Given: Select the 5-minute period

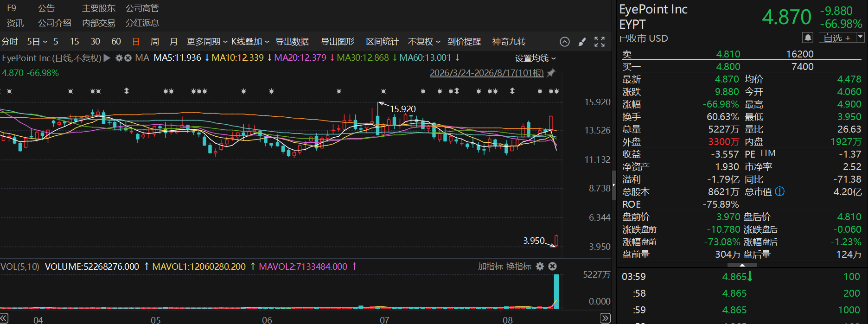Looking at the screenshot, I should point(56,42).
